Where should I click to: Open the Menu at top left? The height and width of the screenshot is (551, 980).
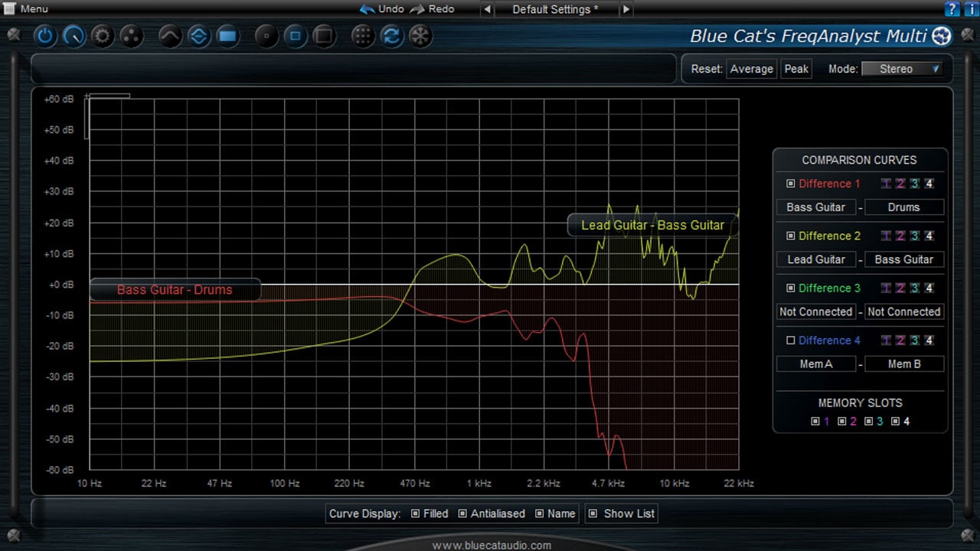click(25, 8)
